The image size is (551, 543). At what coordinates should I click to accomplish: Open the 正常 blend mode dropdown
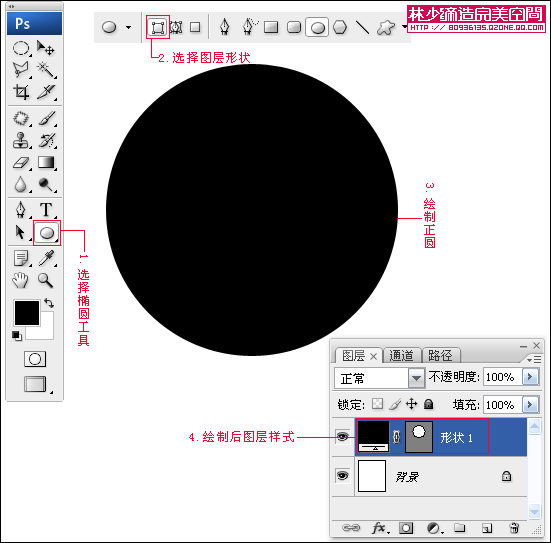coord(380,378)
